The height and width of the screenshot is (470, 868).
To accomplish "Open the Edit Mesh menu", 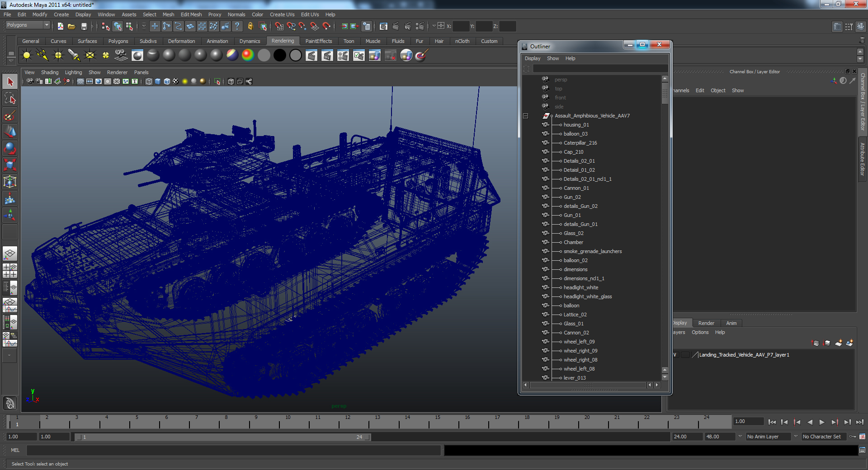I will click(191, 14).
